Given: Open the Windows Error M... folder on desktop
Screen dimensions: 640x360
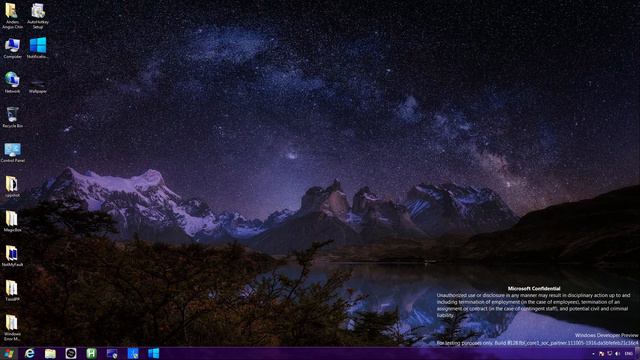Looking at the screenshot, I should [x=12, y=327].
